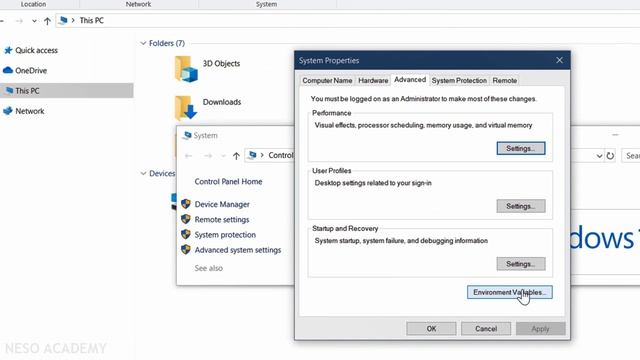Image resolution: width=640 pixels, height=360 pixels.
Task: Select Network in navigation pane
Action: (x=30, y=111)
